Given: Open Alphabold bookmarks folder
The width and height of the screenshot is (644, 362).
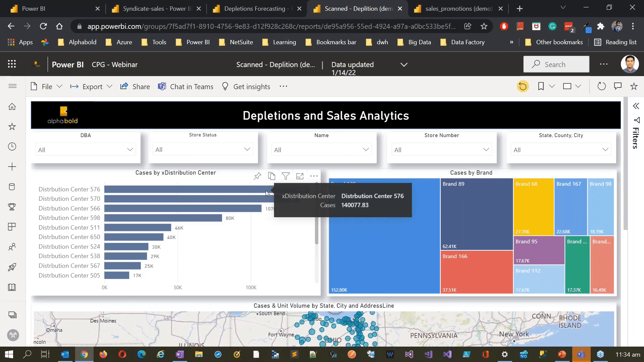Looking at the screenshot, I should click(x=77, y=42).
